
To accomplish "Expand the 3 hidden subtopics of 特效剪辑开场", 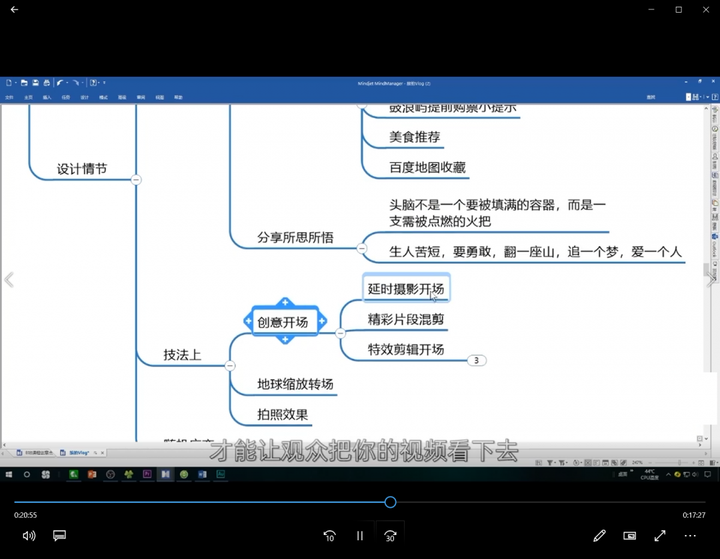I will click(x=477, y=361).
